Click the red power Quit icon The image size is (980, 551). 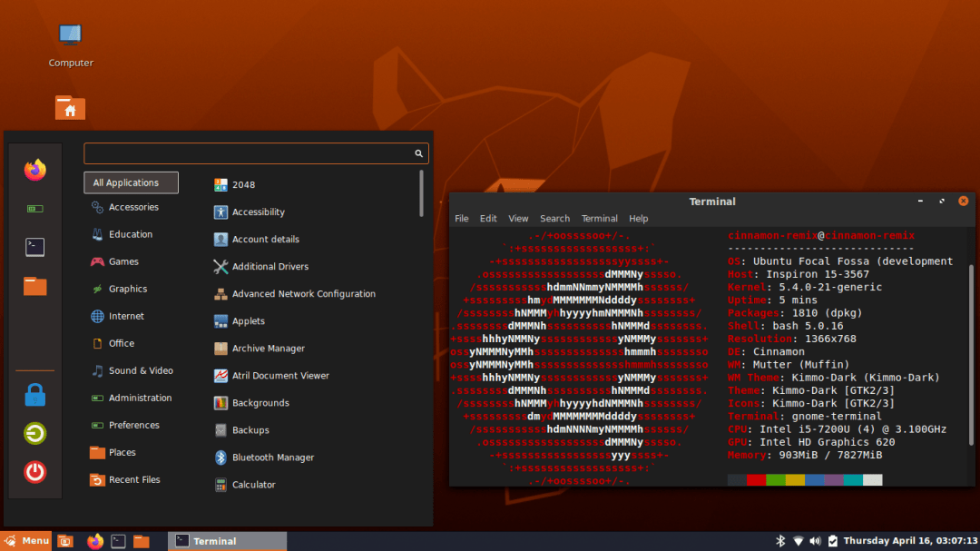34,471
